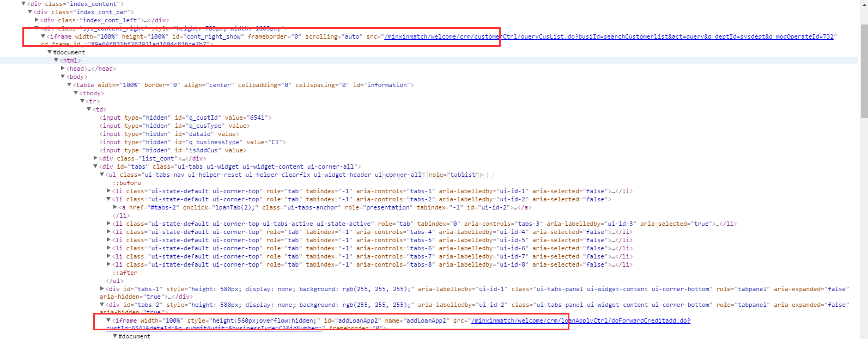
Task: Collapse the tabs-2 tabpanel div node
Action: click(102, 304)
